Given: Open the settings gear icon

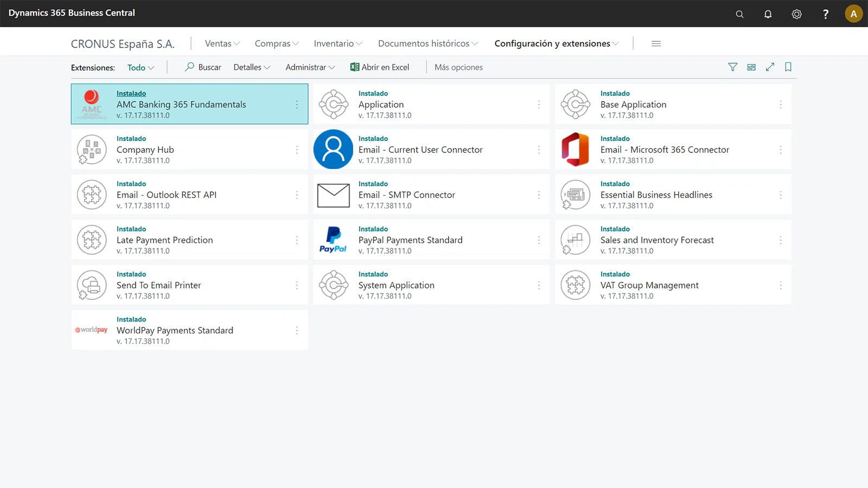Looking at the screenshot, I should tap(796, 14).
